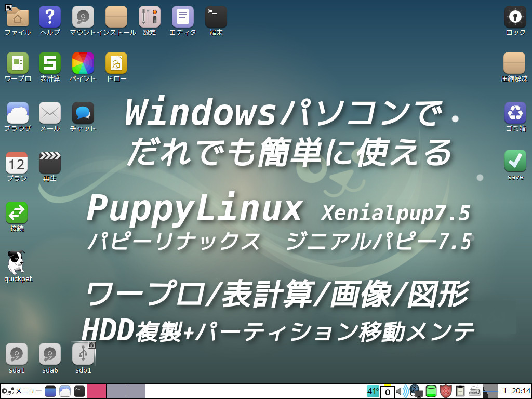Open the ワープロ word processor
This screenshot has width=532, height=399.
point(17,62)
